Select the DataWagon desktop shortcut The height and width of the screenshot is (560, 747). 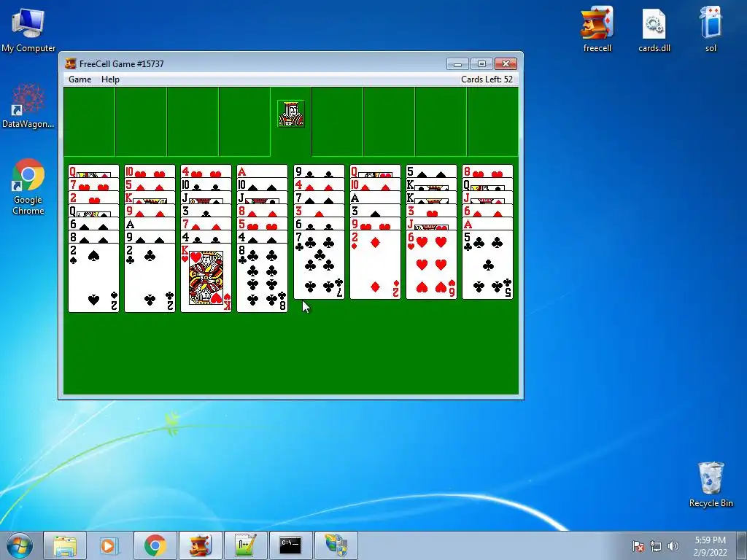tap(28, 105)
